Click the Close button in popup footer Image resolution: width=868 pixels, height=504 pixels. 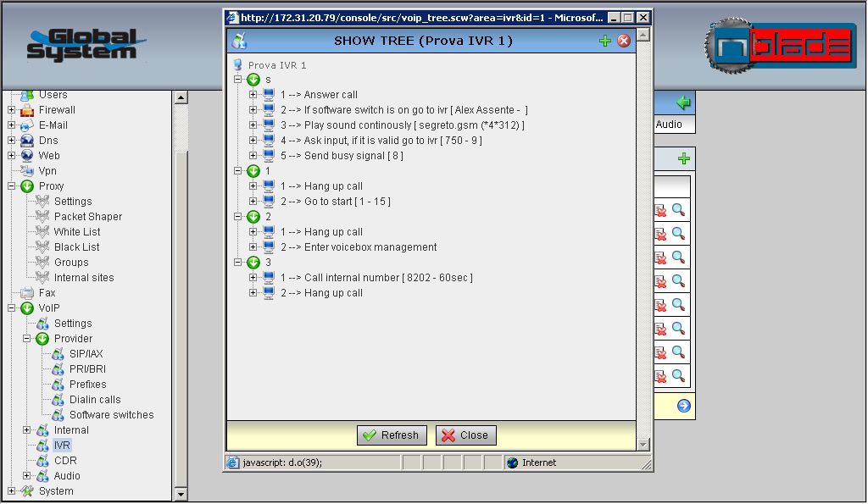(465, 435)
